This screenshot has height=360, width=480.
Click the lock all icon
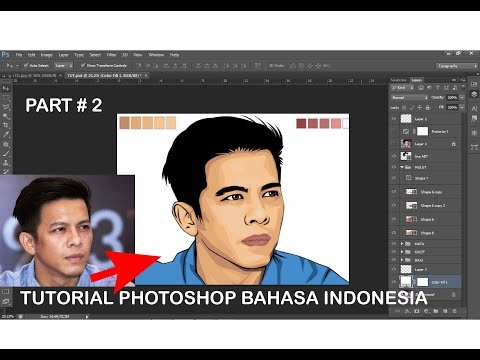[428, 108]
